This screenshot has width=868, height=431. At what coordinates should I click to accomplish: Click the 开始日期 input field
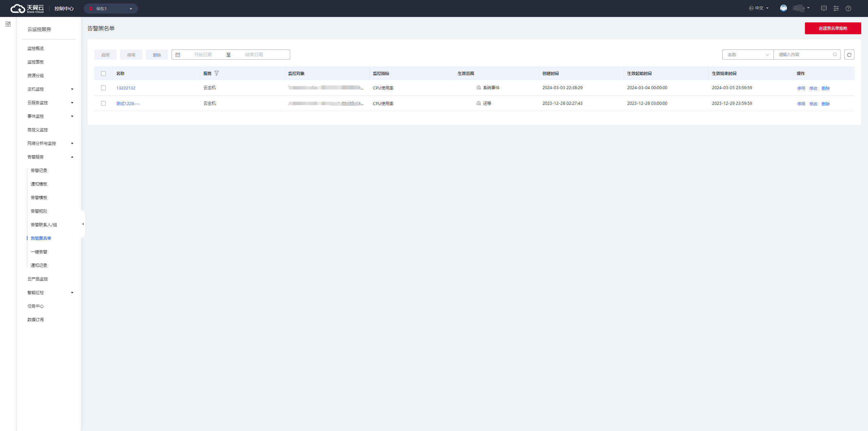point(203,55)
